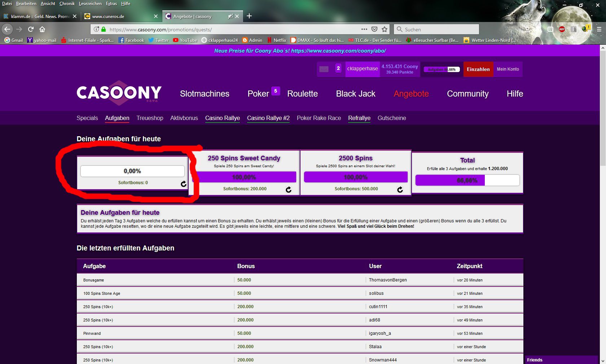This screenshot has width=606, height=364.
Task: Reload the current page
Action: click(x=31, y=29)
